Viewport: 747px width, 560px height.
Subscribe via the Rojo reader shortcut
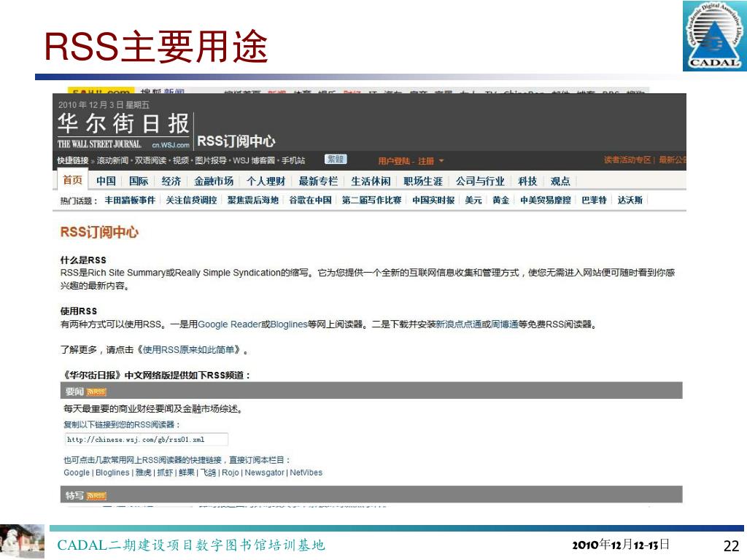[230, 472]
